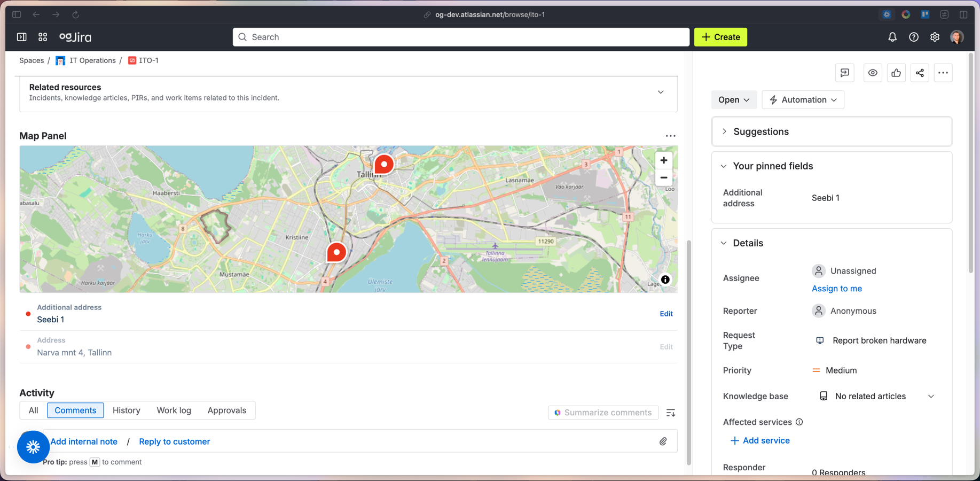Click the export-to-comment icon in the top actions
This screenshot has height=481, width=980.
click(844, 73)
